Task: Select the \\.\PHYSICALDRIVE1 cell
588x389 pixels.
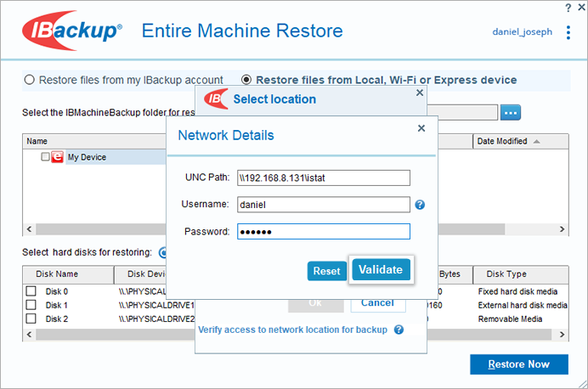Action: pos(156,306)
